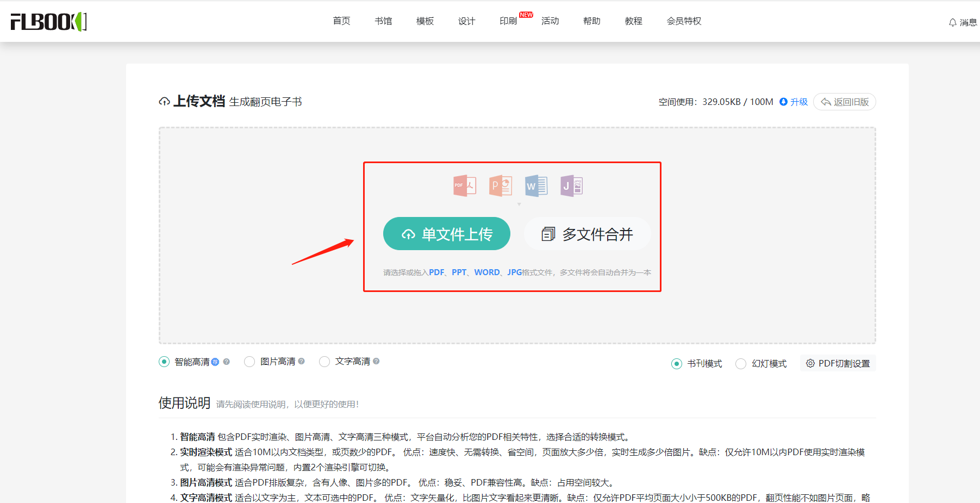This screenshot has width=980, height=503.
Task: Click the JPG file type icon
Action: (572, 186)
